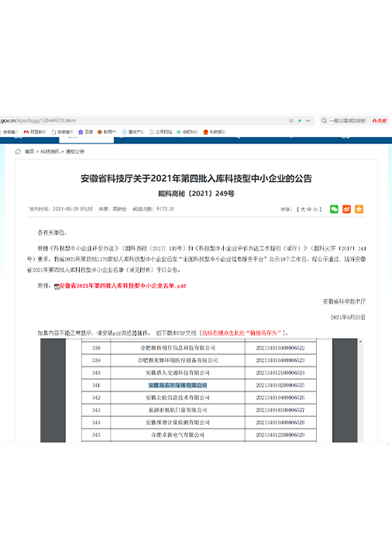392x558 pixels.
Task: Open the 科技资讯 breadcrumb link
Action: pyautogui.click(x=50, y=152)
